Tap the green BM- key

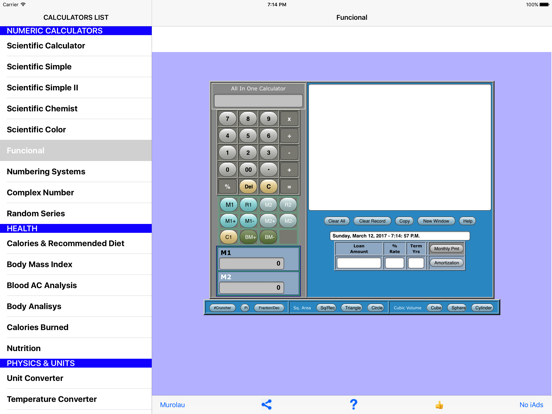pyautogui.click(x=268, y=237)
